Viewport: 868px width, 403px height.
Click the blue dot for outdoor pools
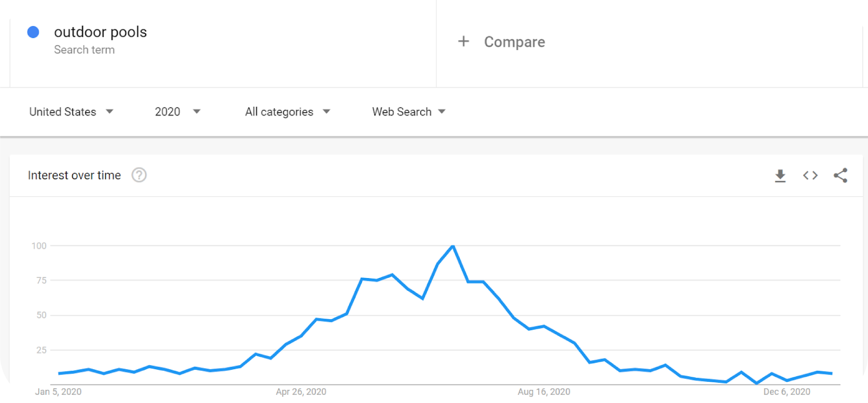pyautogui.click(x=33, y=32)
